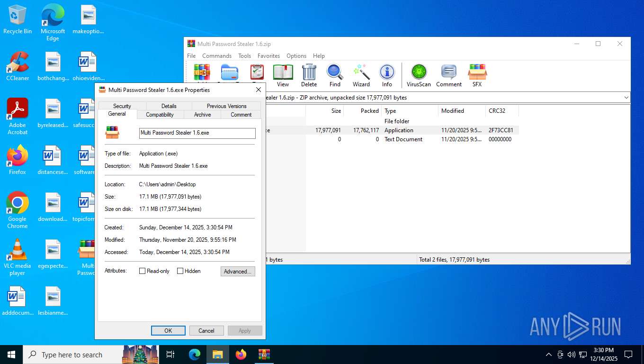Select adddocum... Word document on desktop
The image size is (644, 364).
coord(18,301)
